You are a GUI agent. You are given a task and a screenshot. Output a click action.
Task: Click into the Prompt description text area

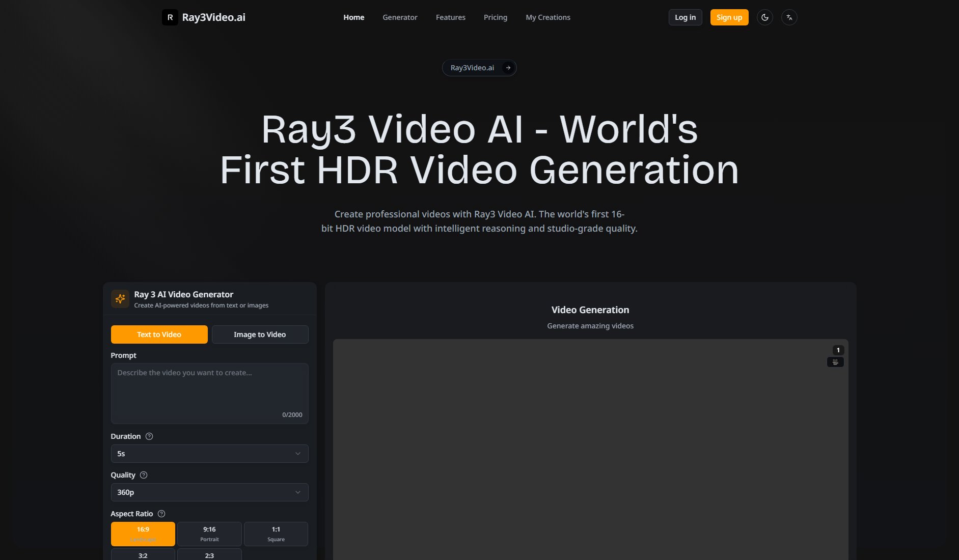point(209,394)
